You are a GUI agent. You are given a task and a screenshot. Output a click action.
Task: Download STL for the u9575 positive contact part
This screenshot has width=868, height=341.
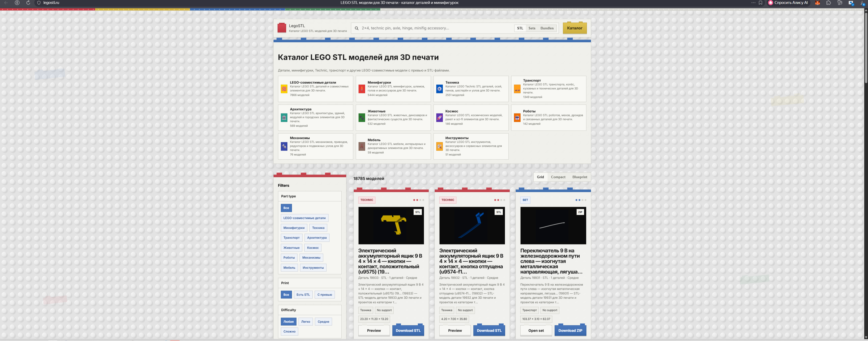[408, 331]
